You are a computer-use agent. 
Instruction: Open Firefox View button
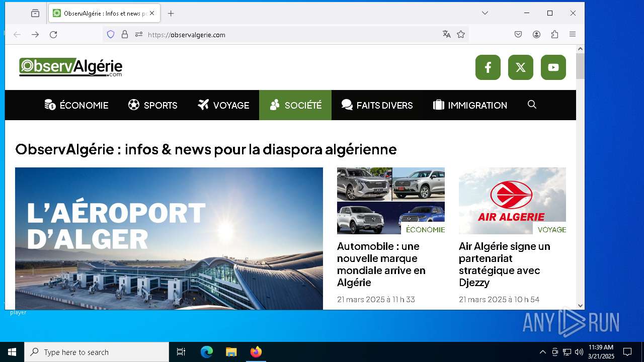pos(35,14)
